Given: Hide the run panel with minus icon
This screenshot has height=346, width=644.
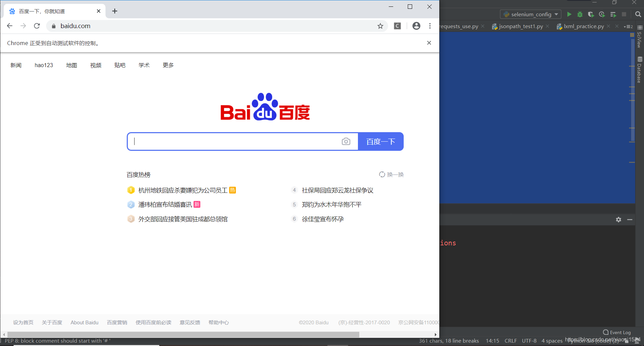Looking at the screenshot, I should (x=630, y=220).
